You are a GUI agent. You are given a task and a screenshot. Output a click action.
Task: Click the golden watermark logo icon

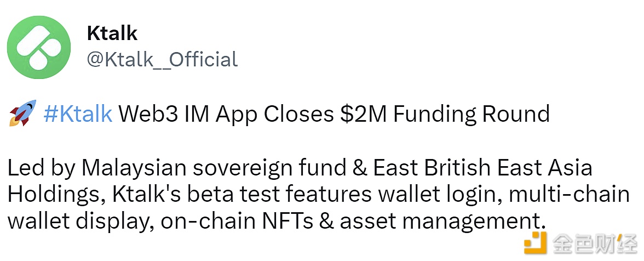[x=535, y=242]
